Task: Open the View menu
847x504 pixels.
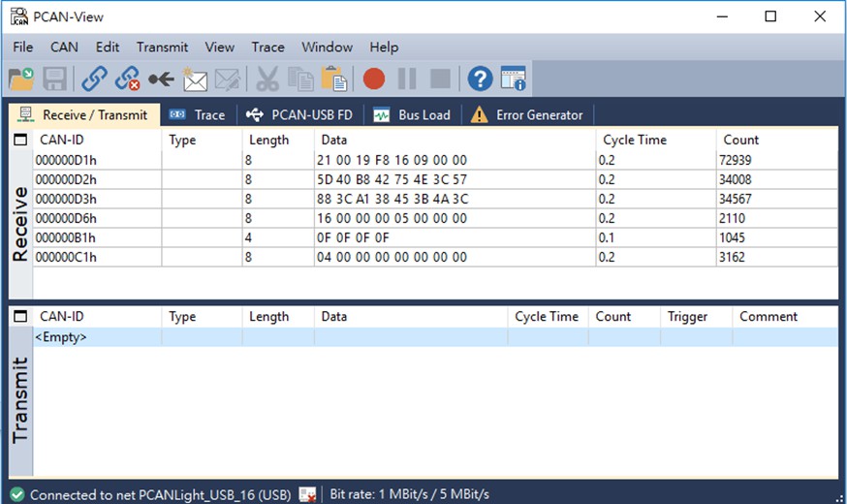Action: click(219, 47)
